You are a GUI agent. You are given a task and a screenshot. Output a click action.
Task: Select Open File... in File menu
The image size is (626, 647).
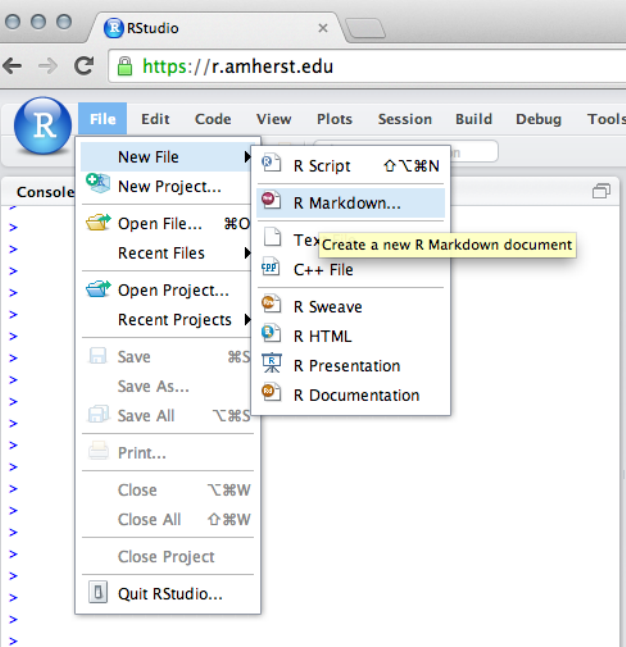point(167,224)
